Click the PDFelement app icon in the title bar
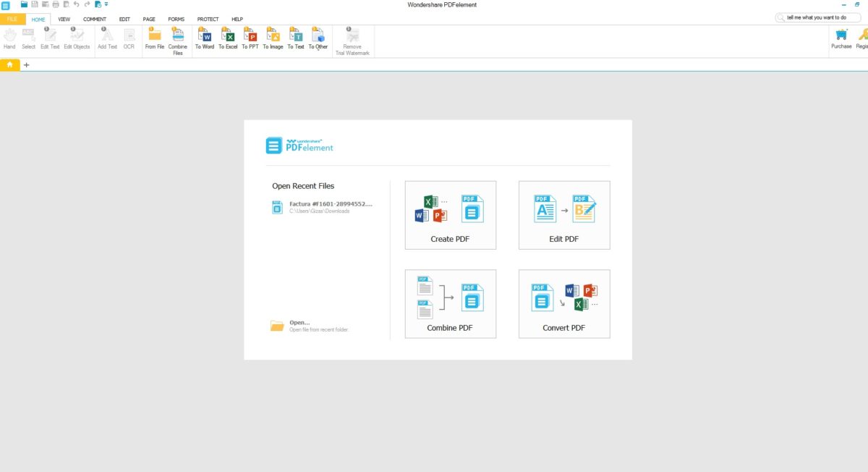Viewport: 868px width, 472px height. pyautogui.click(x=5, y=5)
